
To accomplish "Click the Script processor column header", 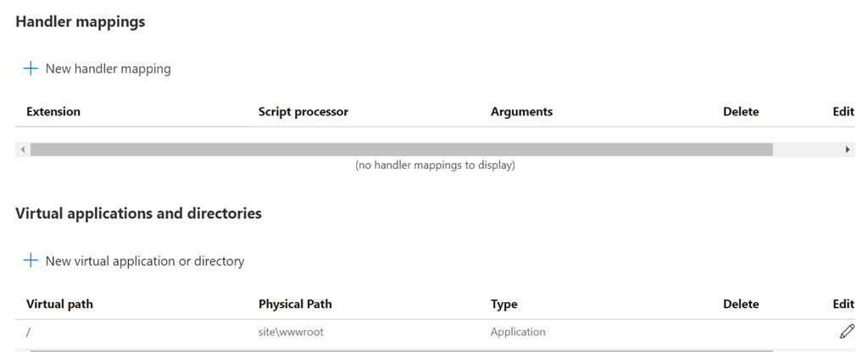I will tap(303, 111).
